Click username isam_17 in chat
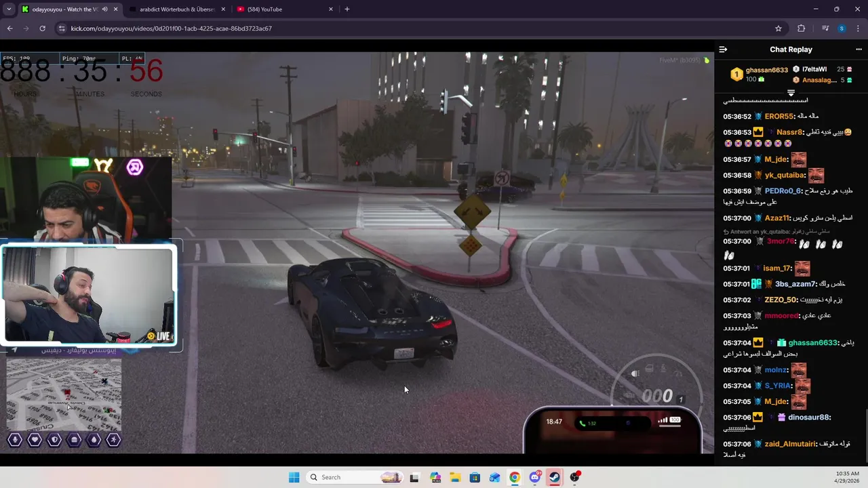Screen dimensions: 868x488 (777, 268)
